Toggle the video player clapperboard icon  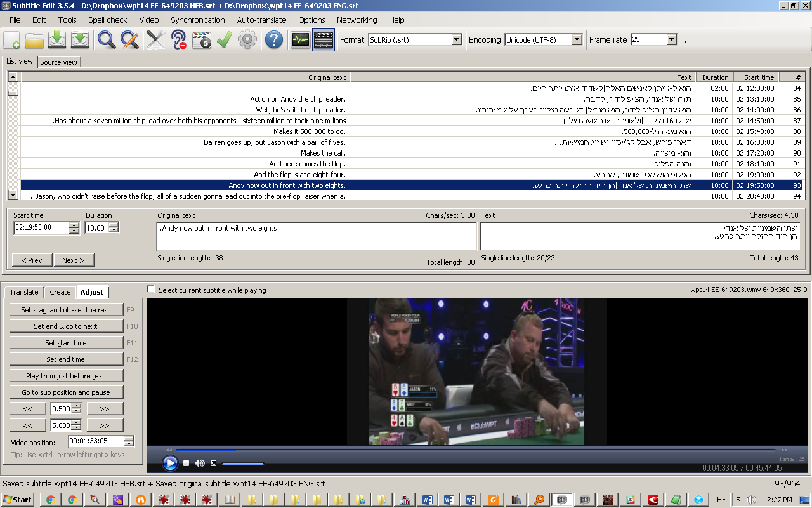(323, 39)
